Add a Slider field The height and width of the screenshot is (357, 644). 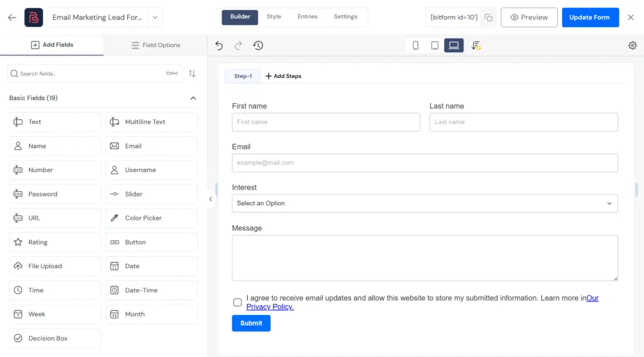click(152, 194)
